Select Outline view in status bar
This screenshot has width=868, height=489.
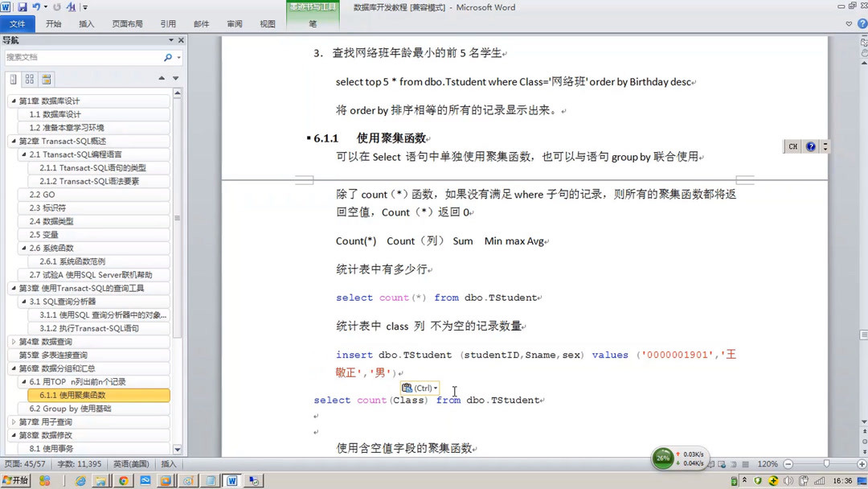pyautogui.click(x=734, y=464)
